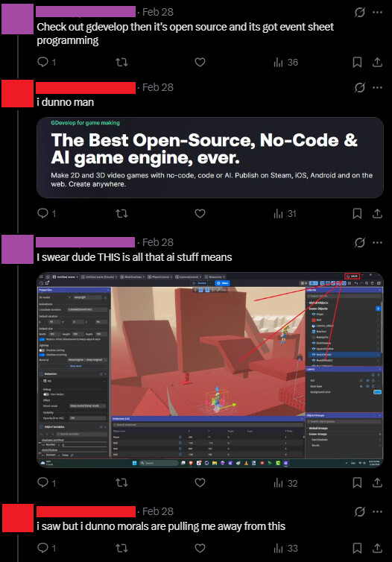View analytics showing 31 views
The height and width of the screenshot is (562, 392).
coord(285,214)
